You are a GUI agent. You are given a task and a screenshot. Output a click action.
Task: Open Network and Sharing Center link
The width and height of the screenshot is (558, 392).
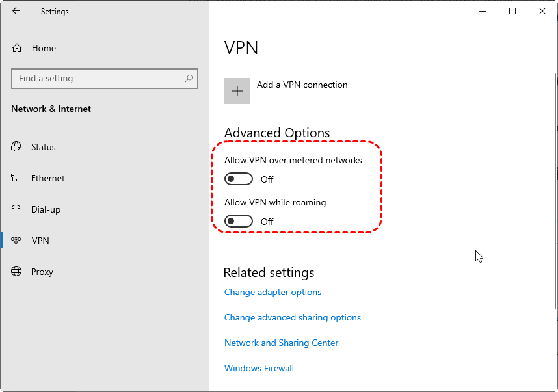(281, 343)
